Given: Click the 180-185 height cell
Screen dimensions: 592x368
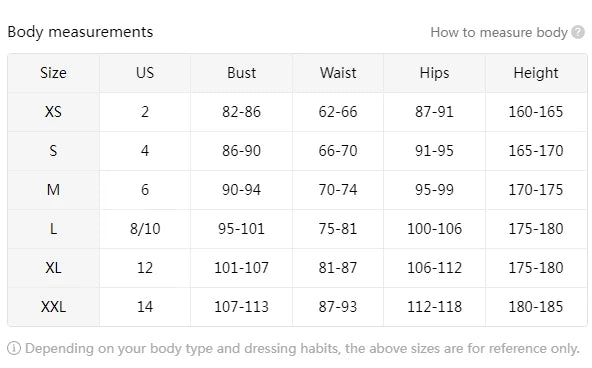Looking at the screenshot, I should point(536,307).
